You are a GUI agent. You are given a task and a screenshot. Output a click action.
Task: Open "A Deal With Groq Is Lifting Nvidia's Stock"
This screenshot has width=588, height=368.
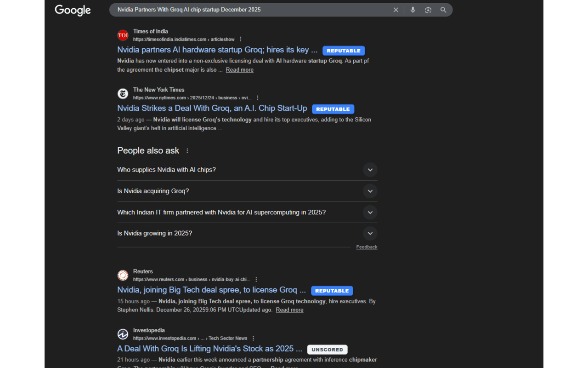click(x=209, y=349)
